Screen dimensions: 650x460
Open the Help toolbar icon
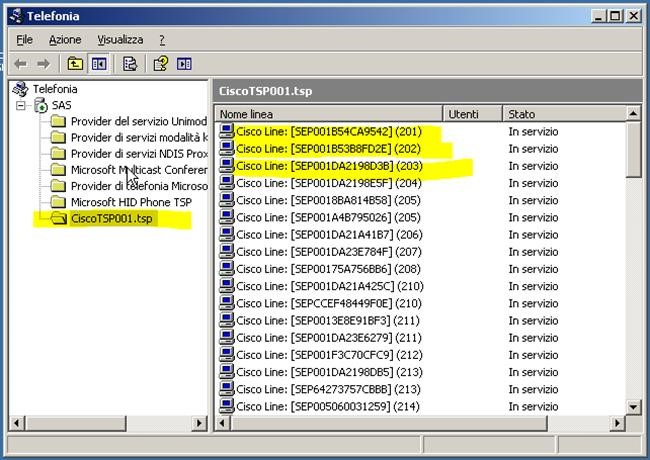[x=159, y=64]
